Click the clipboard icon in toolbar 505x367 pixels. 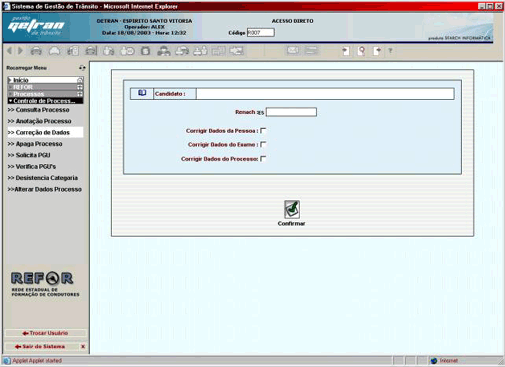point(145,51)
